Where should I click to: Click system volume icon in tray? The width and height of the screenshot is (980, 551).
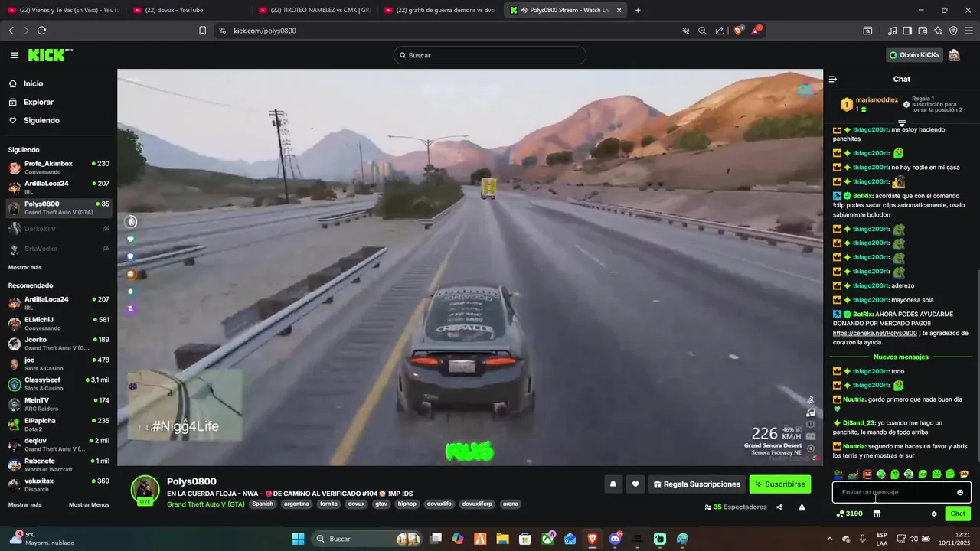(x=914, y=539)
